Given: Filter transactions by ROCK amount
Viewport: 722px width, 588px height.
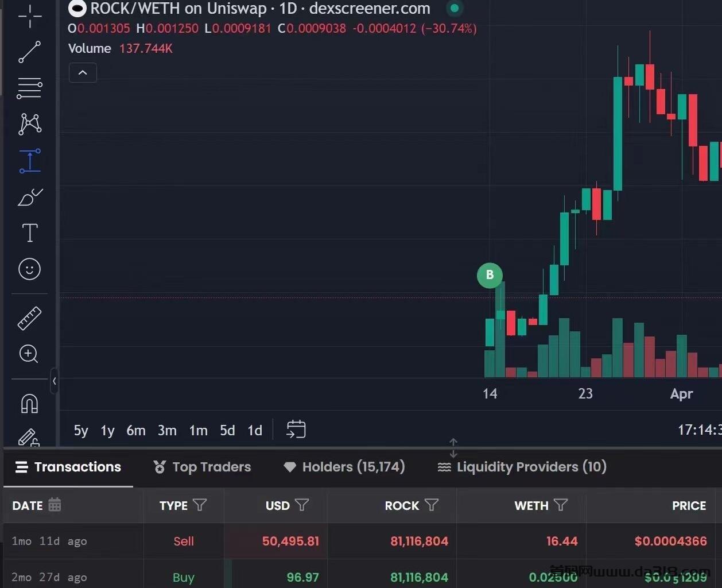Looking at the screenshot, I should click(x=432, y=505).
